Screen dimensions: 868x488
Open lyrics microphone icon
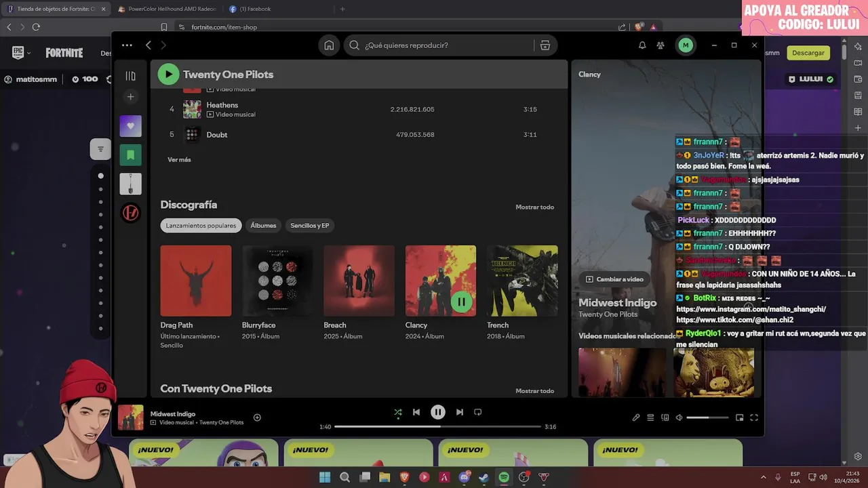pos(636,418)
